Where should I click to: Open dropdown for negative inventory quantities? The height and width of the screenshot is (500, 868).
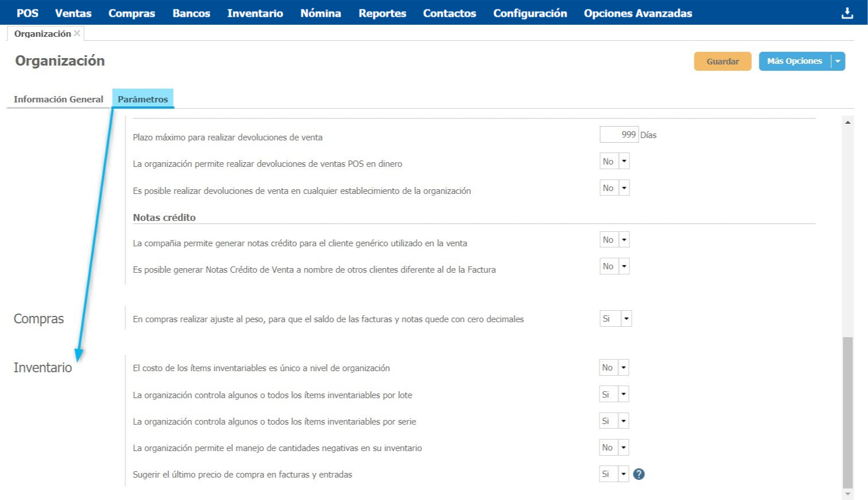tap(623, 448)
